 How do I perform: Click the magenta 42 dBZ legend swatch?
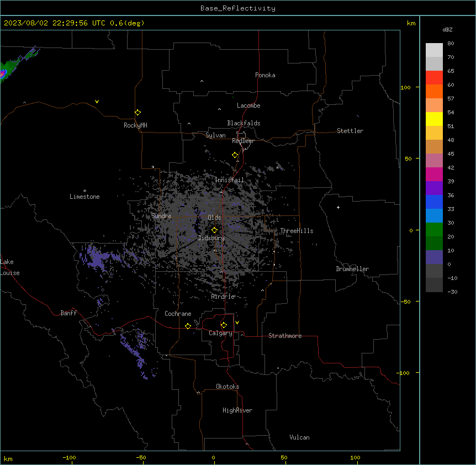434,174
